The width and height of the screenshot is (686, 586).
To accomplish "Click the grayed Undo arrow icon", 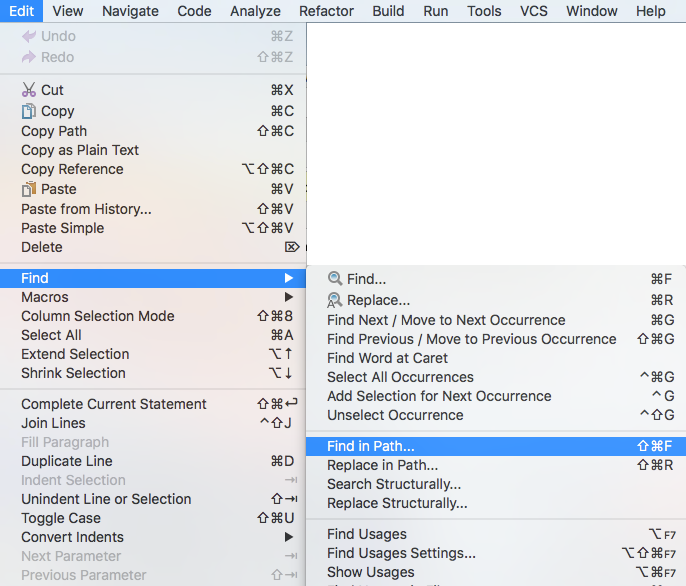I will click(29, 37).
